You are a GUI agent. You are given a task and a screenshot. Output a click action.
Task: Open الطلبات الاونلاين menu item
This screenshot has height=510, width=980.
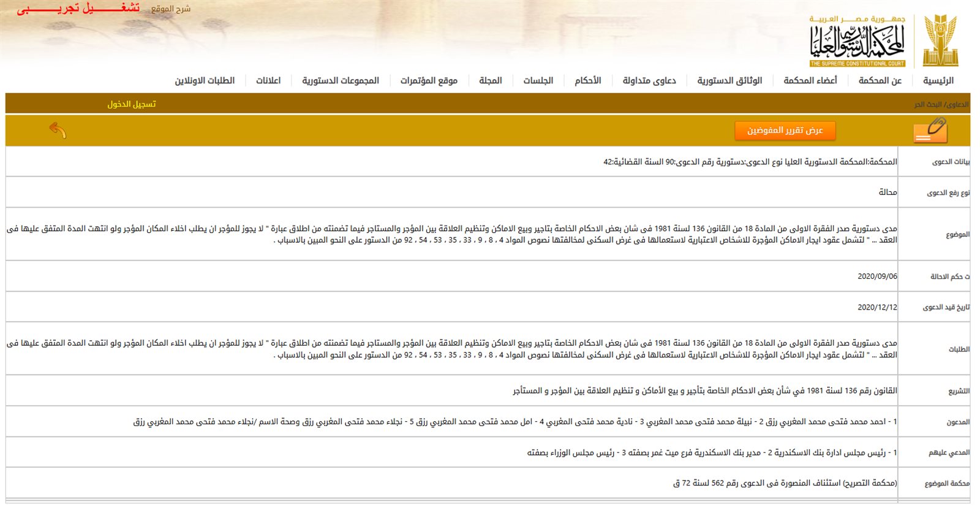205,81
